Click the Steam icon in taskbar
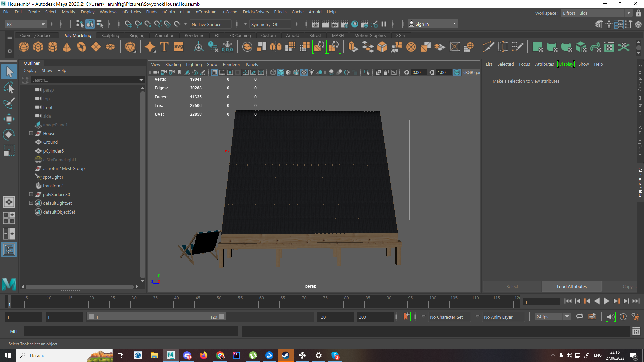644x362 pixels. point(286,355)
